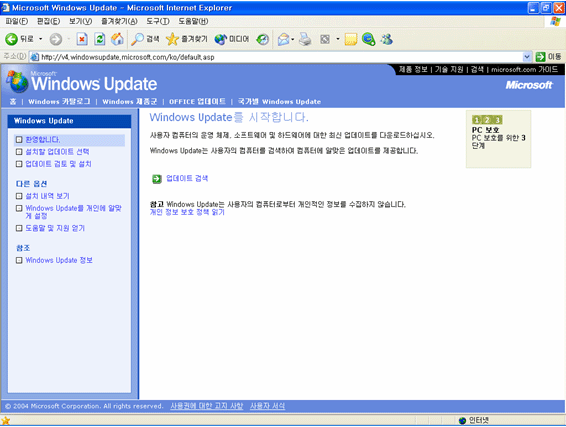The width and height of the screenshot is (566, 427).
Task: Open the 즐겨찾기(A) menu
Action: (x=119, y=21)
